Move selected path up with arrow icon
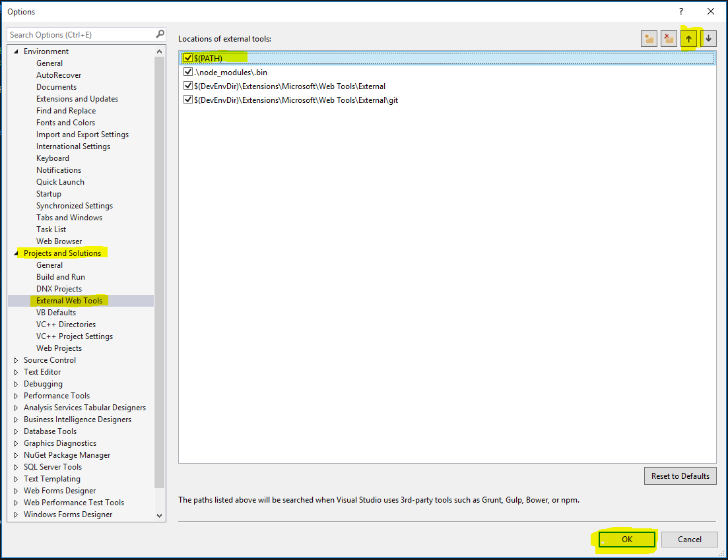The image size is (728, 560). 689,39
